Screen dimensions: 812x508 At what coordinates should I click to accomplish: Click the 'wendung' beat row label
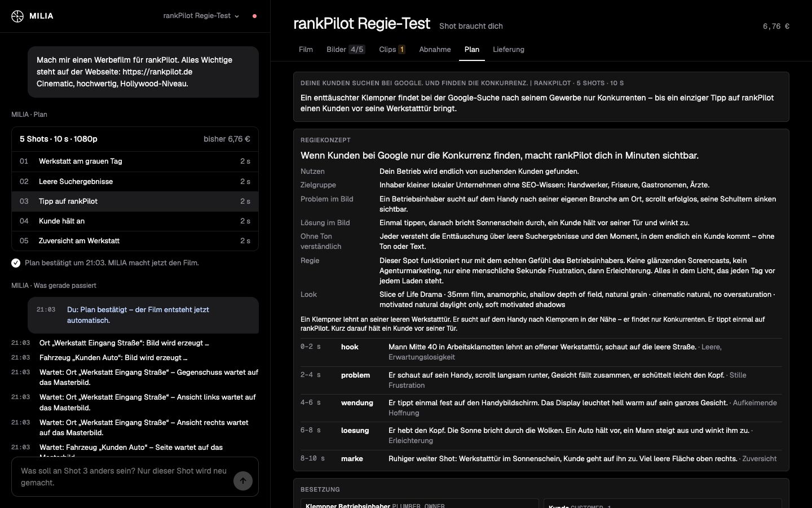point(357,403)
